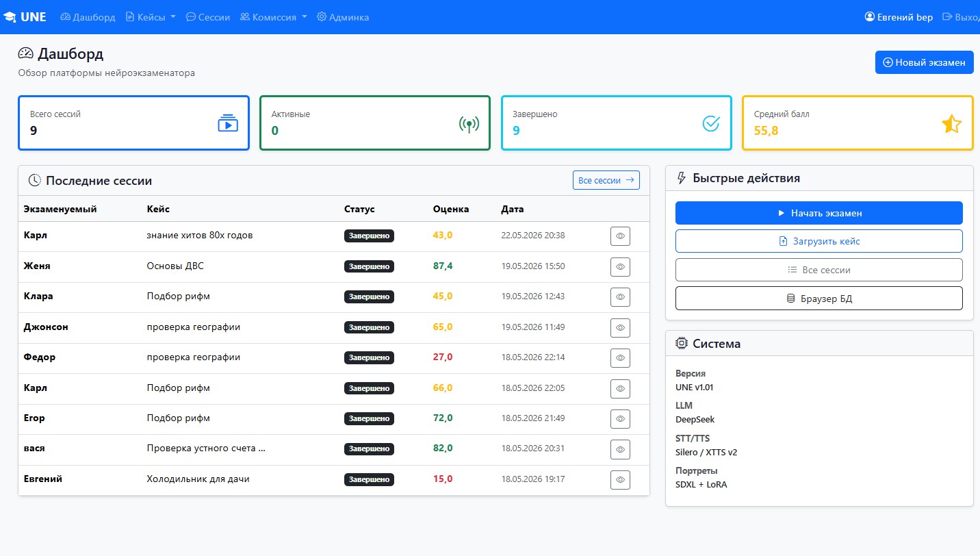View session of Карл знание хитов 80х
This screenshot has width=980, height=556.
point(620,236)
